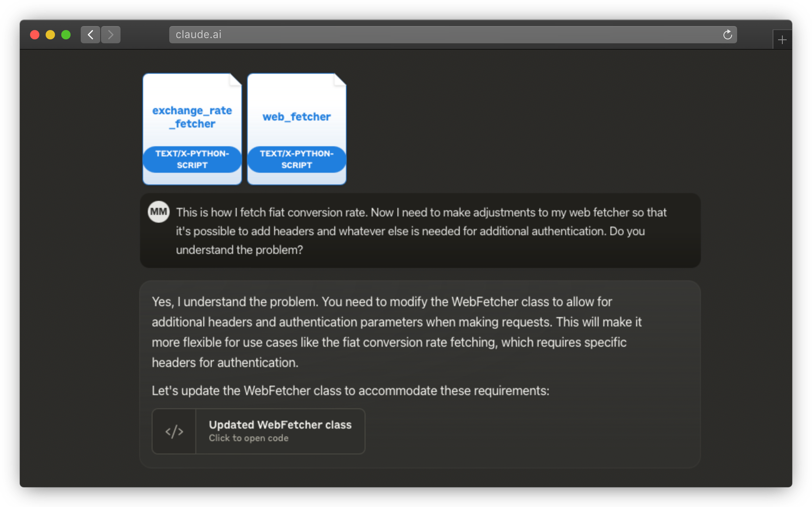The height and width of the screenshot is (507, 812).
Task: Minimize the window with the yellow button
Action: point(50,35)
